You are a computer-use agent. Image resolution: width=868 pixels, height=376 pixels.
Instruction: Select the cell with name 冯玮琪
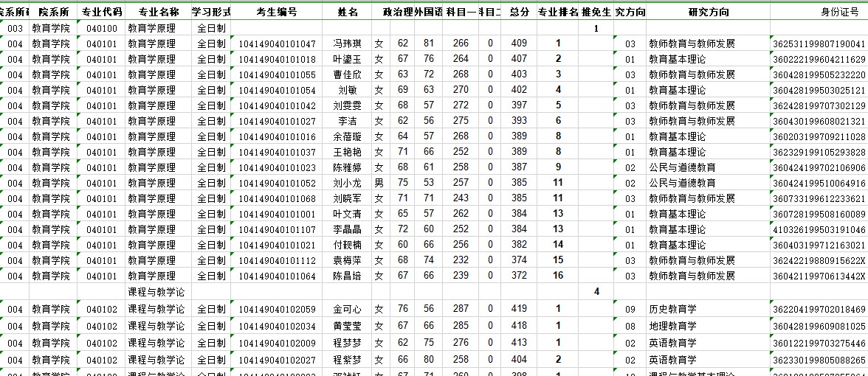(x=347, y=44)
